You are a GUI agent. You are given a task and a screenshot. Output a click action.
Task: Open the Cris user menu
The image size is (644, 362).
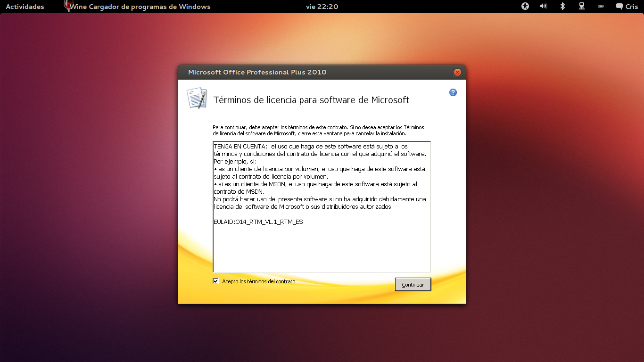(x=627, y=7)
